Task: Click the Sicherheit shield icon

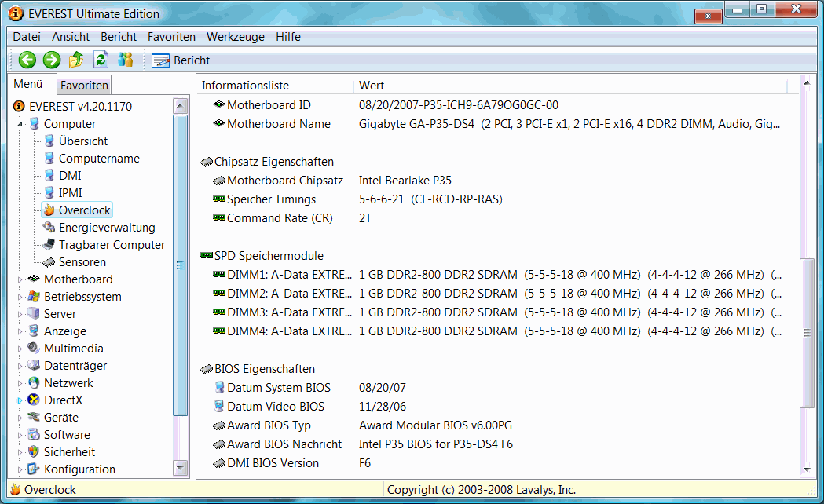Action: coord(34,451)
